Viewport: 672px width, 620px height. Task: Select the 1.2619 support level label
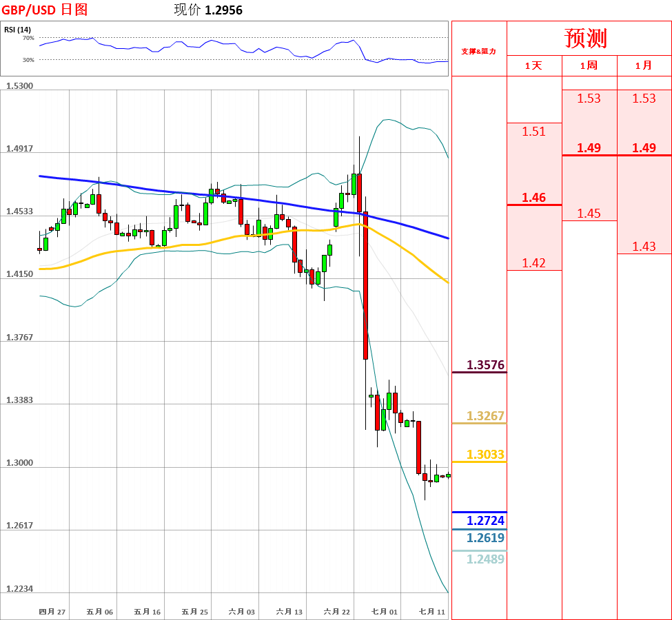[485, 538]
